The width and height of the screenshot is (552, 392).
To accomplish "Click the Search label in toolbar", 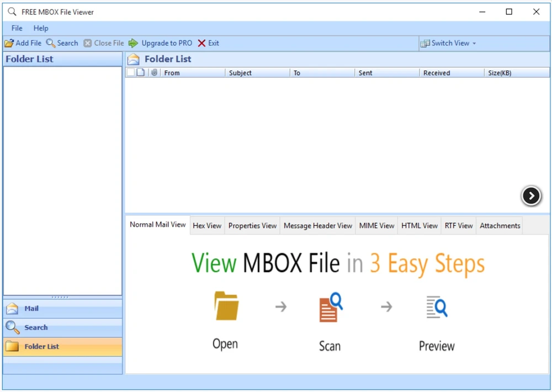I will coord(67,43).
